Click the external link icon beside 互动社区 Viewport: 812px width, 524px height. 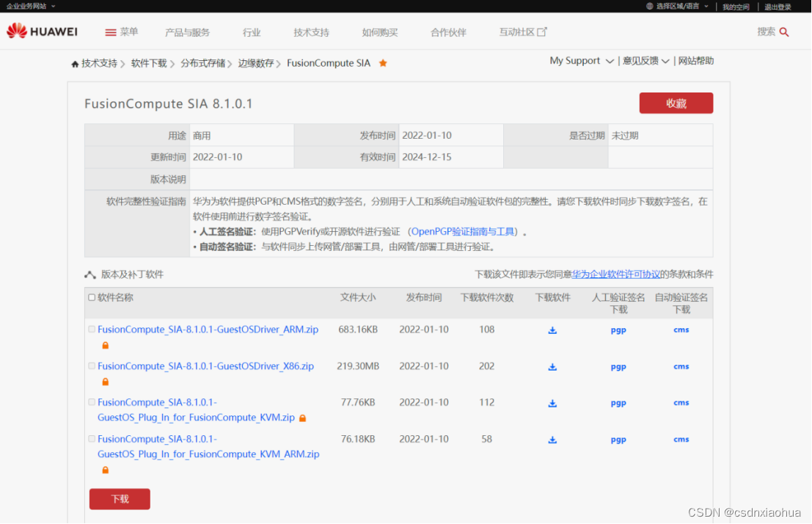click(541, 32)
